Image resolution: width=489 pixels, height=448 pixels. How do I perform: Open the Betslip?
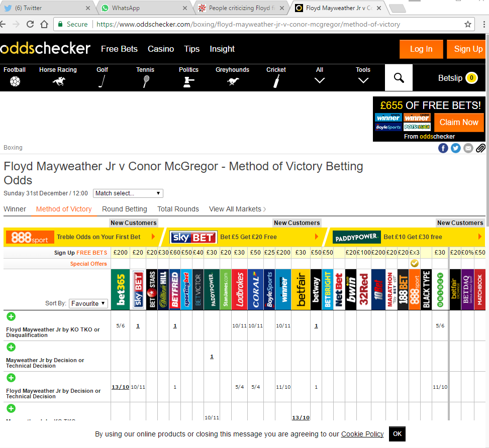tap(457, 78)
